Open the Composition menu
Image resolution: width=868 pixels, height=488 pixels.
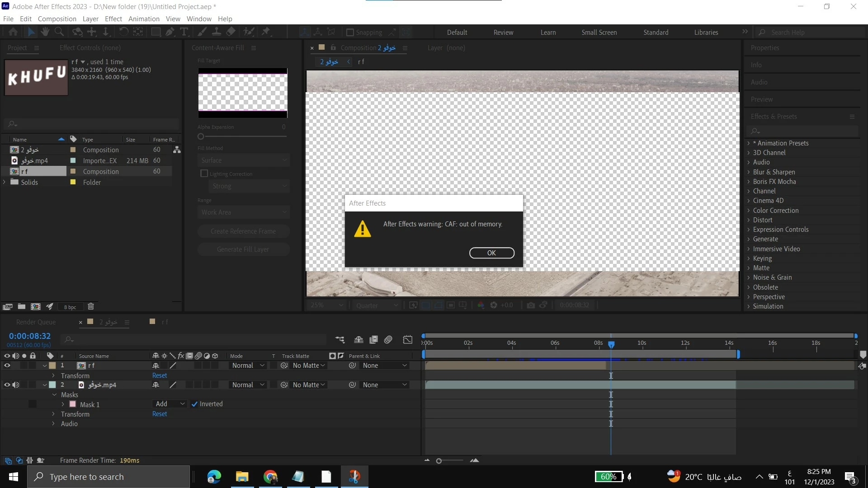coord(57,19)
